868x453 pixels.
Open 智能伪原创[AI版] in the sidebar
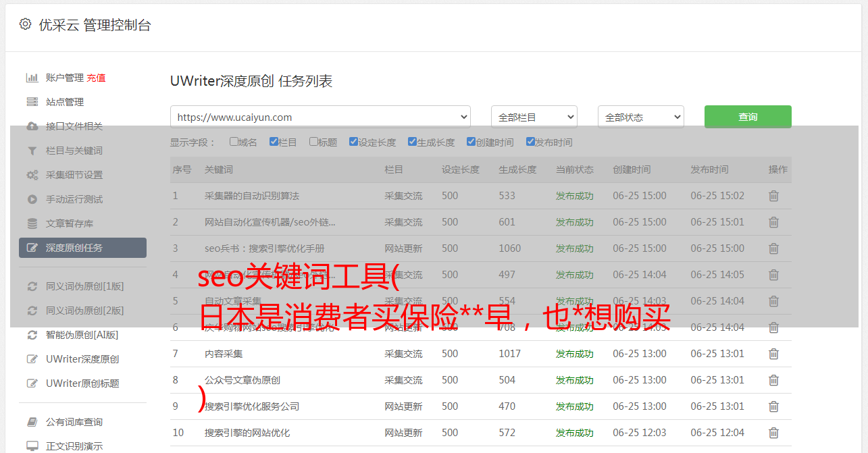coord(82,335)
